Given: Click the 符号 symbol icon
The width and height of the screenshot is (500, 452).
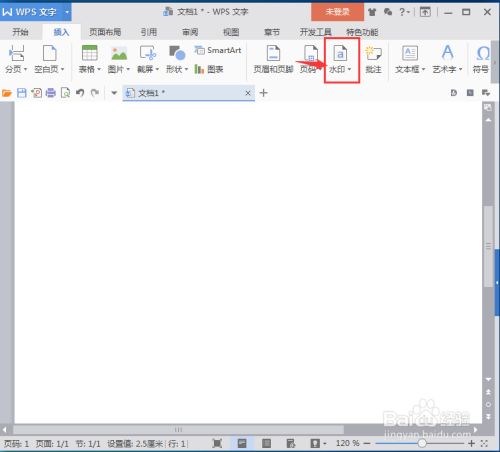Looking at the screenshot, I should (481, 59).
